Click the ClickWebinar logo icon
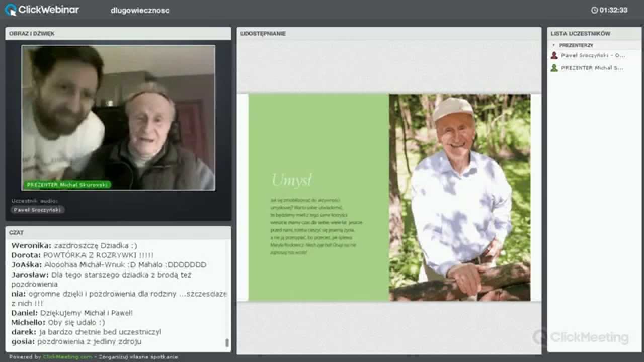 pos(11,10)
